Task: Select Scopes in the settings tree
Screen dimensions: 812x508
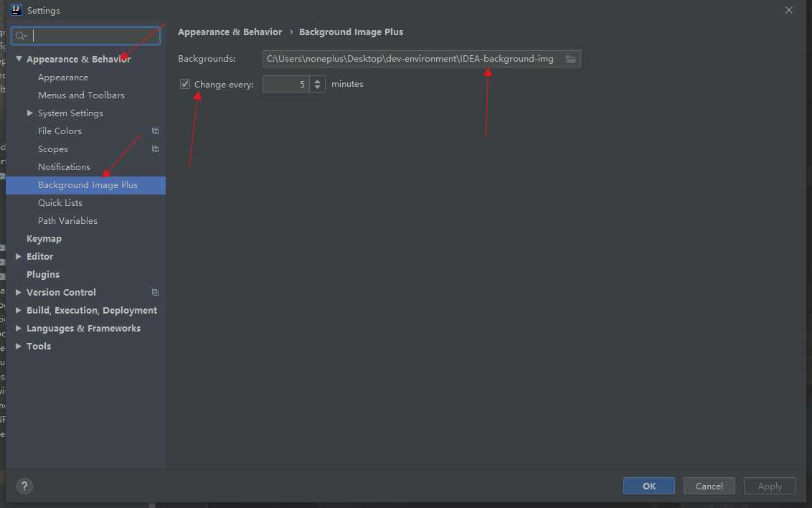Action: click(x=53, y=149)
